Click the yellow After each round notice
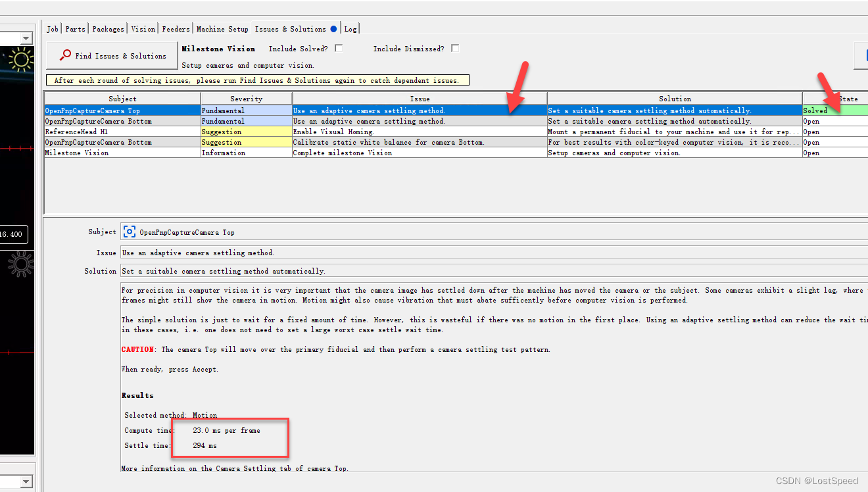Screen dimensions: 868x492 [257, 80]
